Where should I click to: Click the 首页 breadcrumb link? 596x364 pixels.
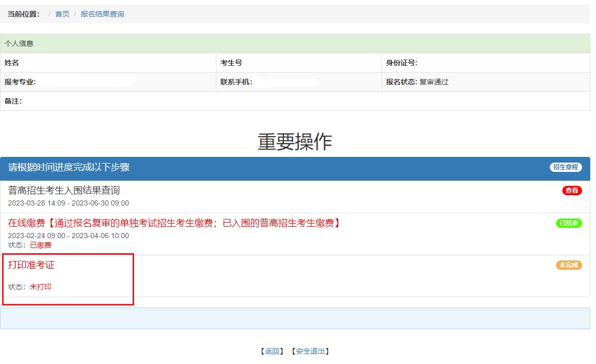click(x=62, y=14)
